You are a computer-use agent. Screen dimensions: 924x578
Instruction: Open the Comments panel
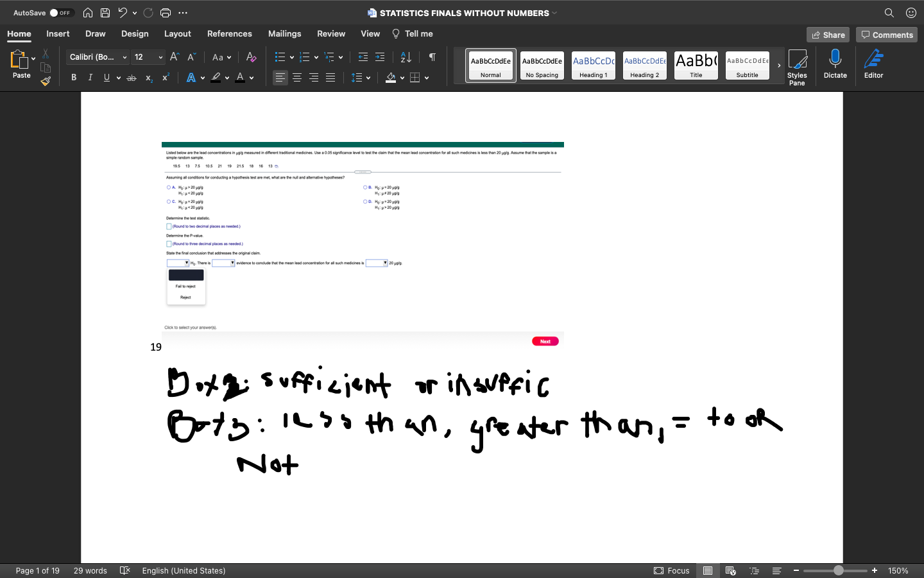[887, 35]
